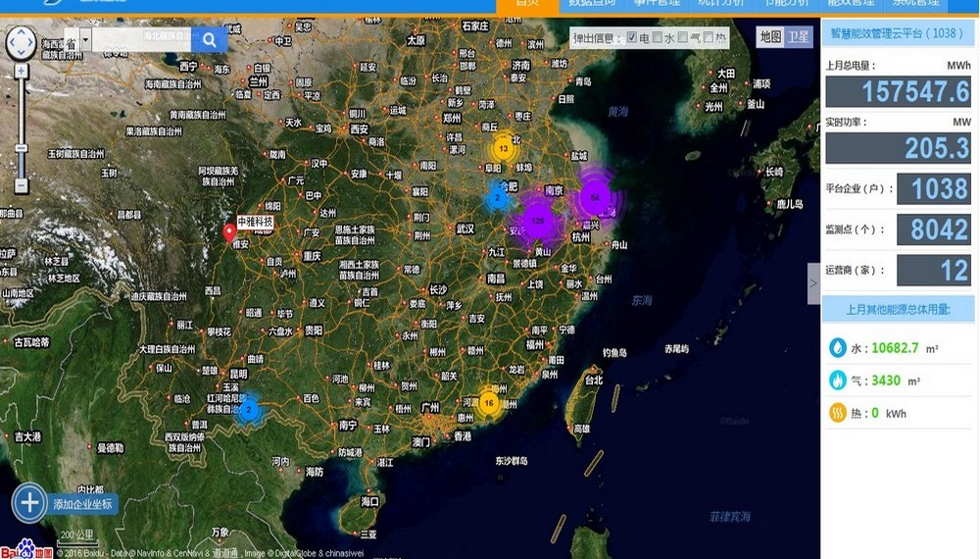Open the purple cluster marker labeled 54

[595, 197]
